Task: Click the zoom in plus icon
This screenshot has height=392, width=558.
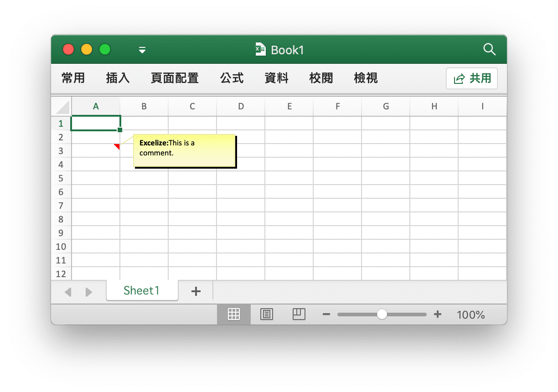Action: 438,314
